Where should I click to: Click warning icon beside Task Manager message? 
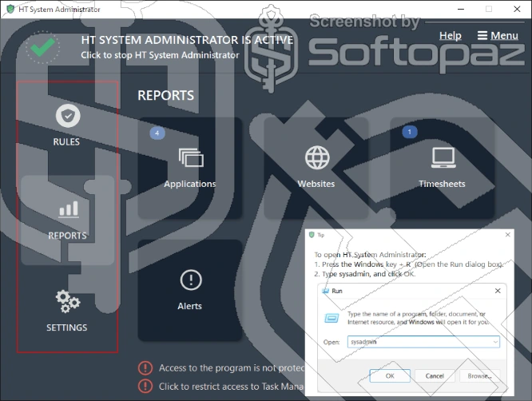[145, 386]
